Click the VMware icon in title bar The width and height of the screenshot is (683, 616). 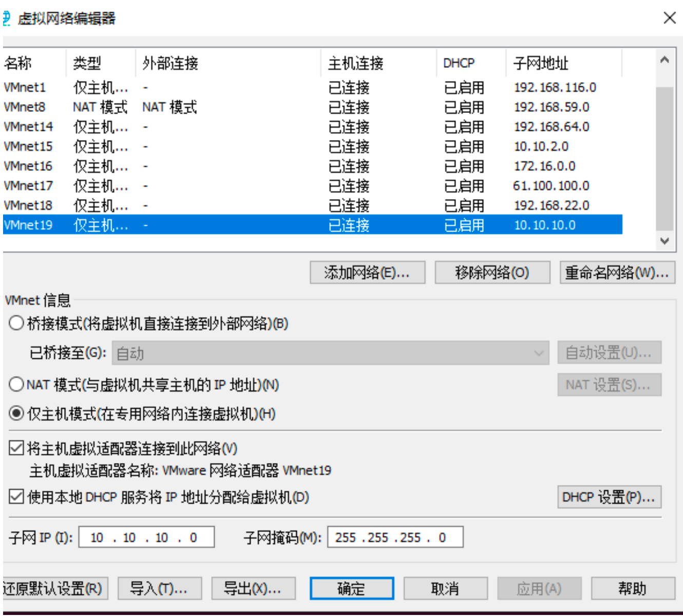click(x=6, y=18)
